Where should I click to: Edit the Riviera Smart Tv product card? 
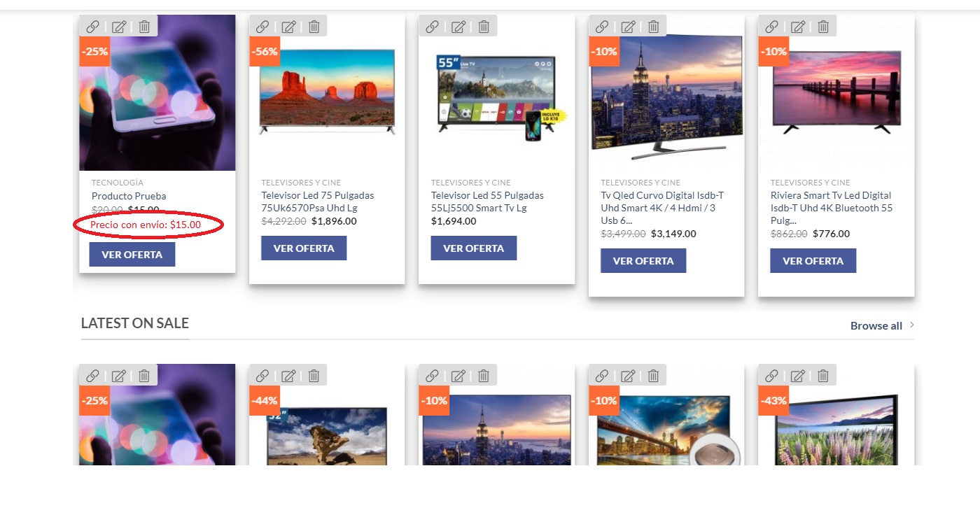(x=798, y=27)
